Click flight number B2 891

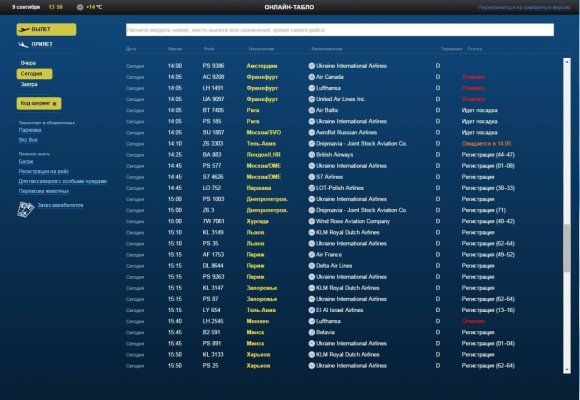211,332
